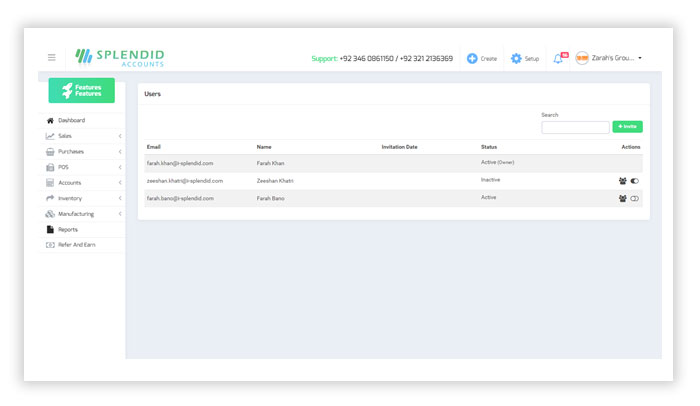Click the Status column header
This screenshot has width=700, height=406.
click(489, 147)
